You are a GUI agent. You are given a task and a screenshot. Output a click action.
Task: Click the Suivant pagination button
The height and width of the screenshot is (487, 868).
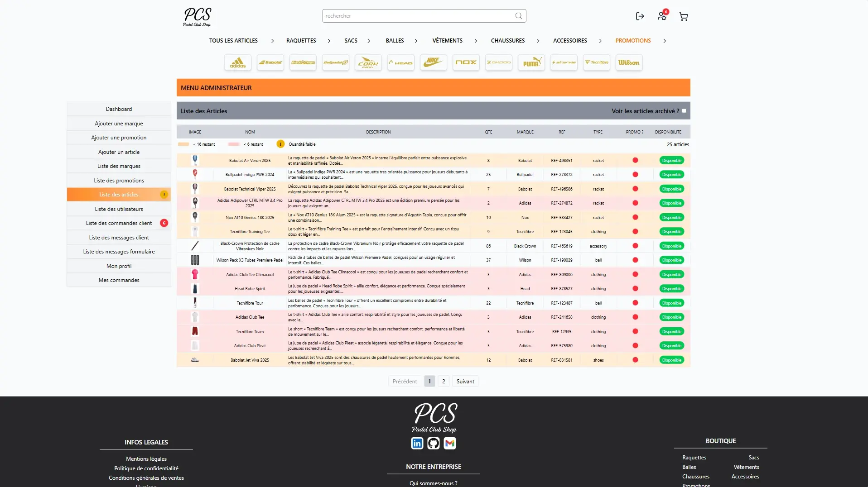click(x=465, y=382)
